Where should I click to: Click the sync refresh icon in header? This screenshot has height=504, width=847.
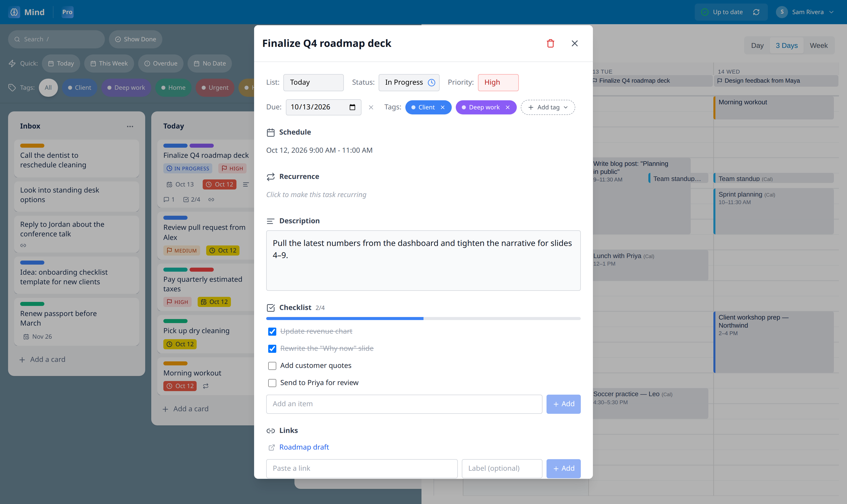(x=756, y=12)
